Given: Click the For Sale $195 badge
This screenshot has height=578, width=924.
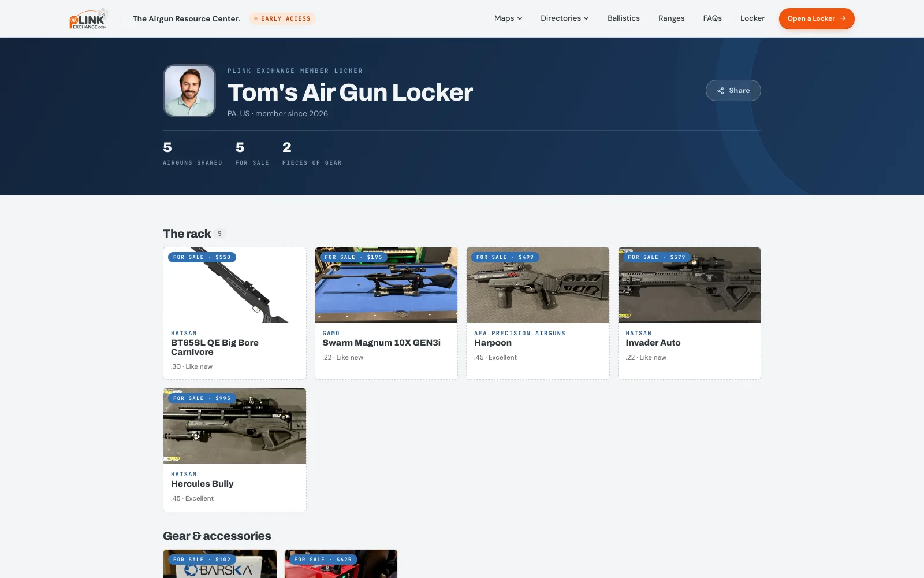Looking at the screenshot, I should click(353, 257).
